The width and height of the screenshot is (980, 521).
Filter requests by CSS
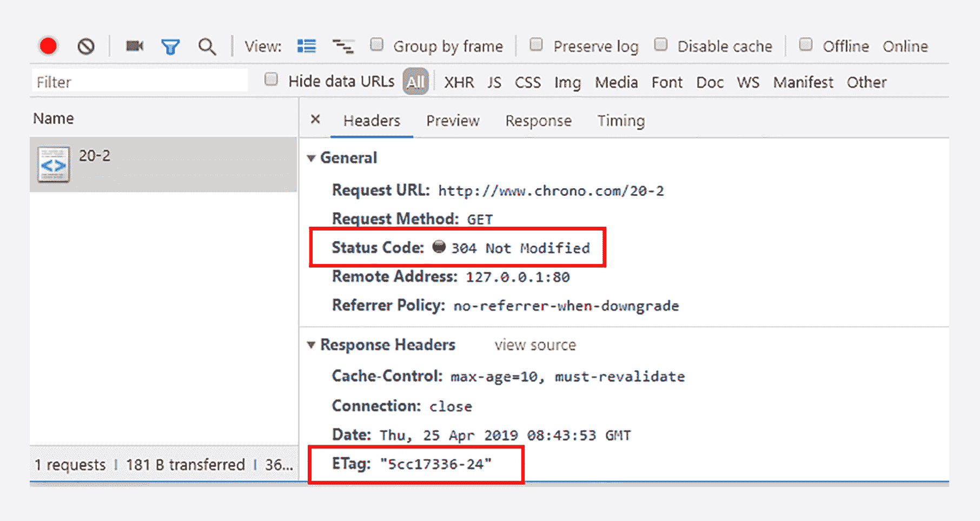pyautogui.click(x=527, y=82)
